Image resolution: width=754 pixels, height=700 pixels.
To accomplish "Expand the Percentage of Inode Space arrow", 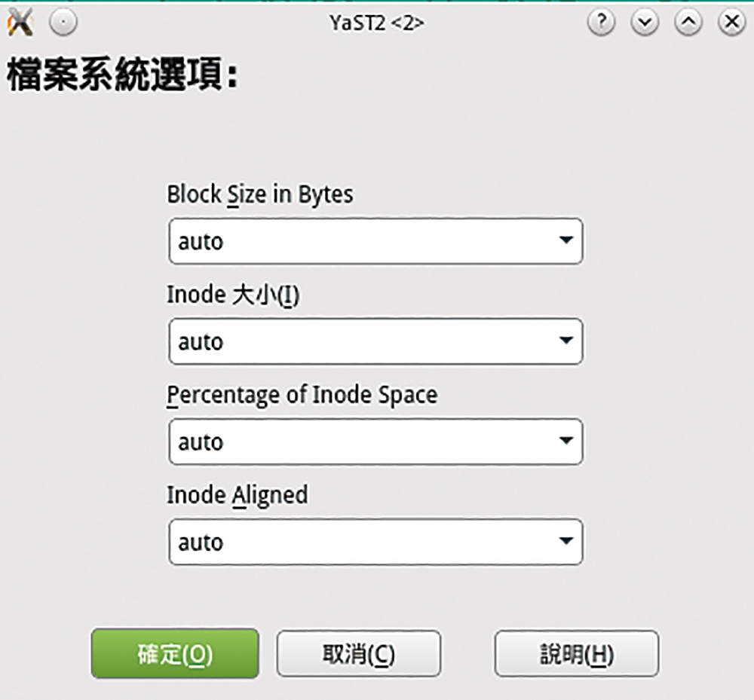I will click(566, 440).
